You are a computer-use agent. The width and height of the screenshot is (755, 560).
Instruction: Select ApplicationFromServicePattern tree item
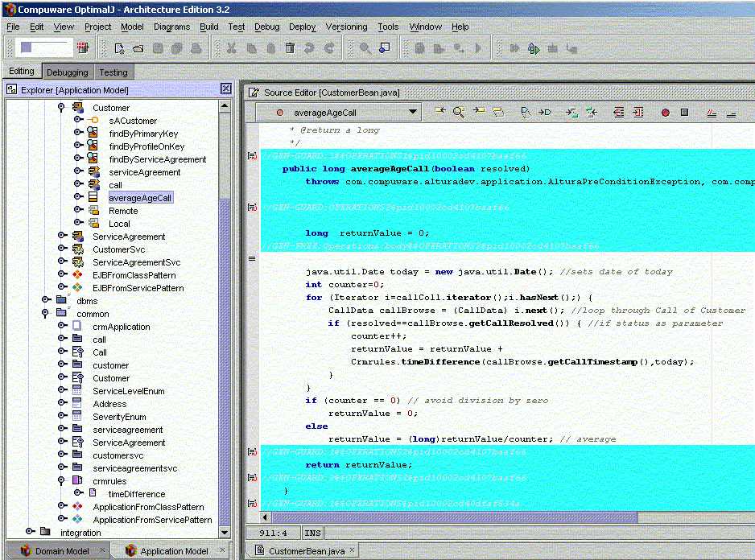153,520
